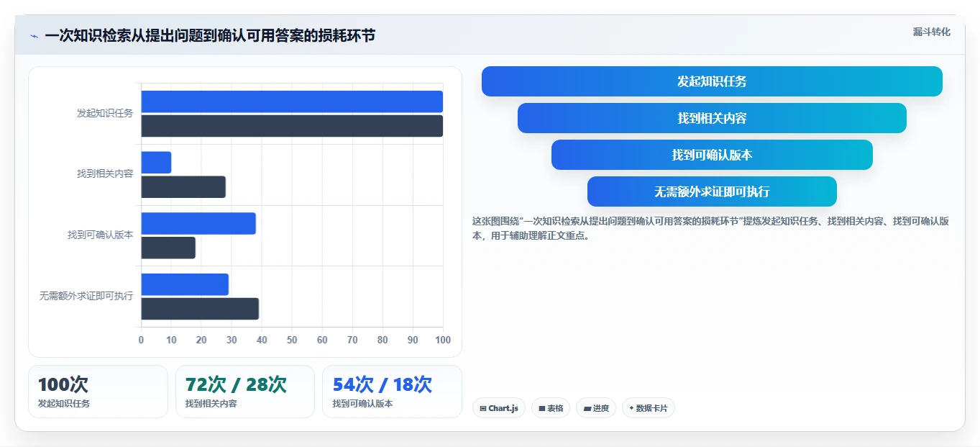Click the 无需额外求证即可执行 funnel stage

click(712, 191)
